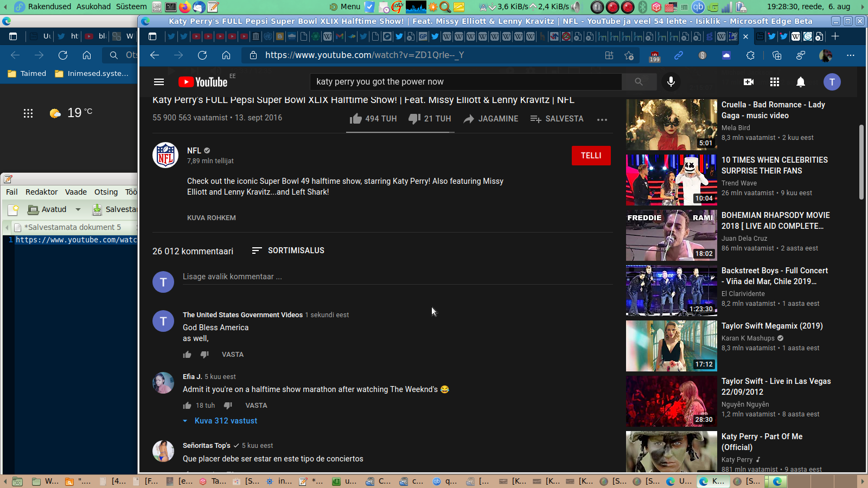Save the video with SALVESTA
Viewport: 868px width, 488px height.
[557, 119]
